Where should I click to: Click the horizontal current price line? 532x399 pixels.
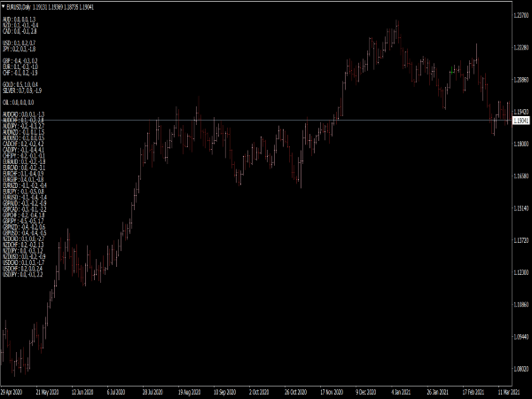coord(266,121)
